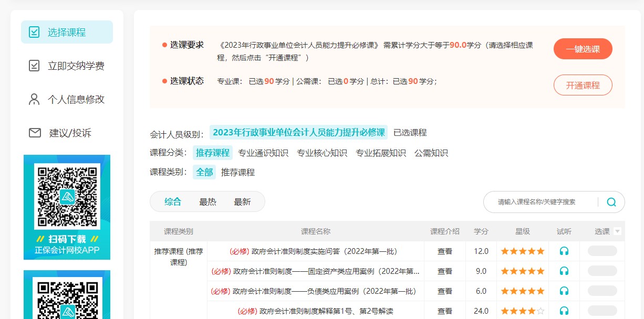Screen dimensions: 644x319
Task: Click the envelope icon for 建议/投诉
Action: tap(35, 133)
